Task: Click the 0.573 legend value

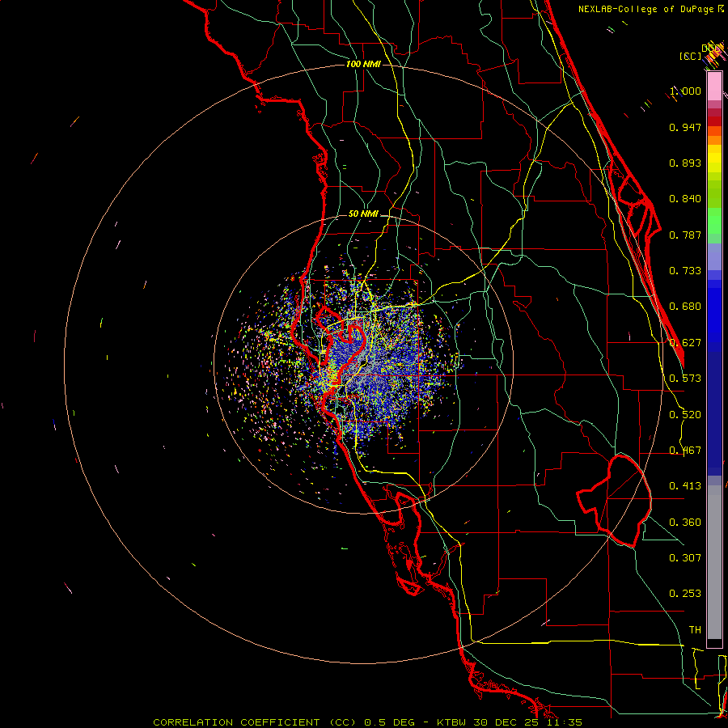Action: (x=685, y=379)
